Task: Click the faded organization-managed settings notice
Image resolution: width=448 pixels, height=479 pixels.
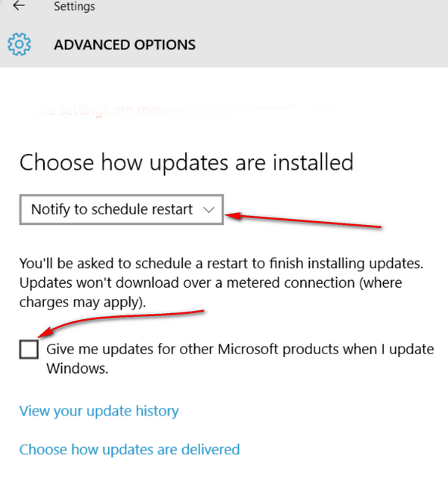Action: 177,109
